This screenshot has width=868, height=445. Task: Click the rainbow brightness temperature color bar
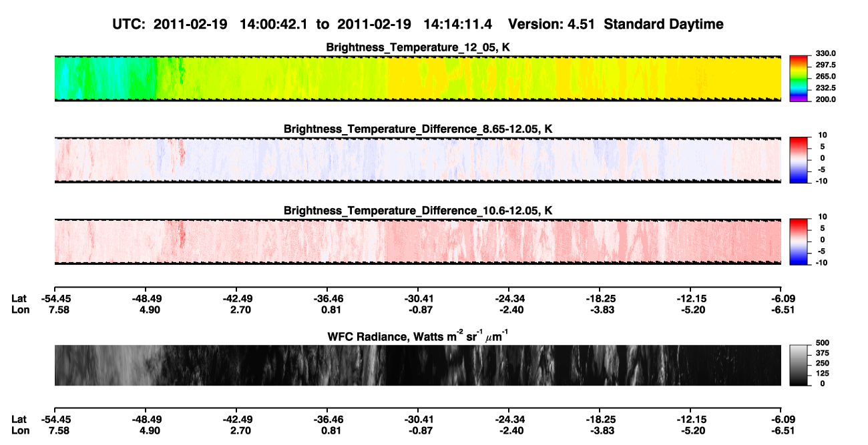point(799,78)
